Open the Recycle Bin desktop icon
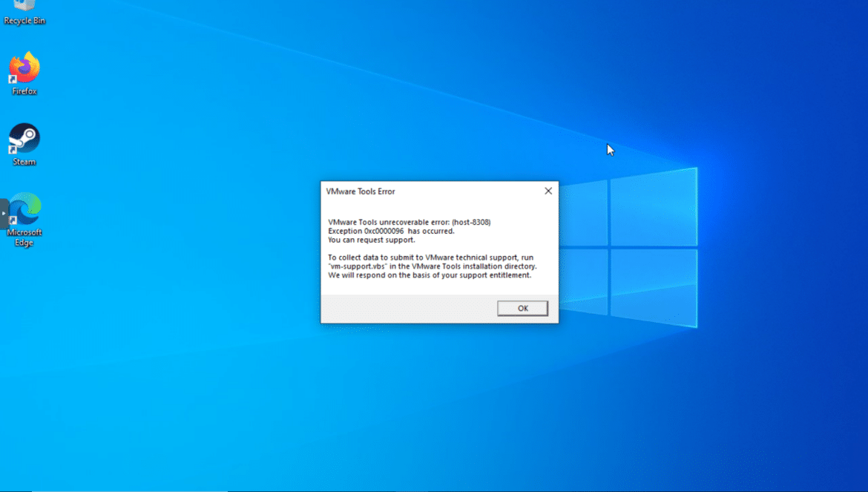Screen dimensions: 868x492 [24, 13]
